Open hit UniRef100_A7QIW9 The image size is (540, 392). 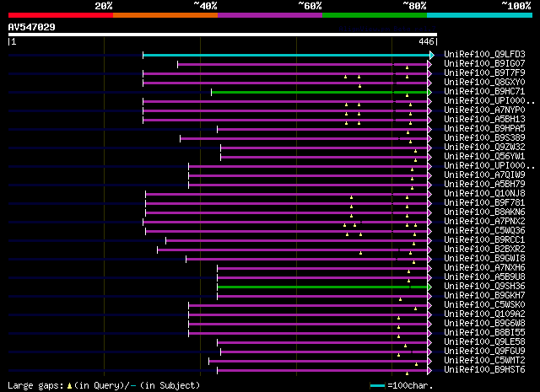click(x=484, y=175)
